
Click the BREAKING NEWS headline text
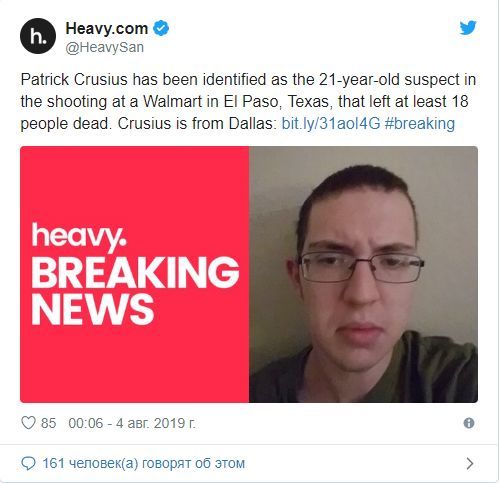tap(135, 291)
